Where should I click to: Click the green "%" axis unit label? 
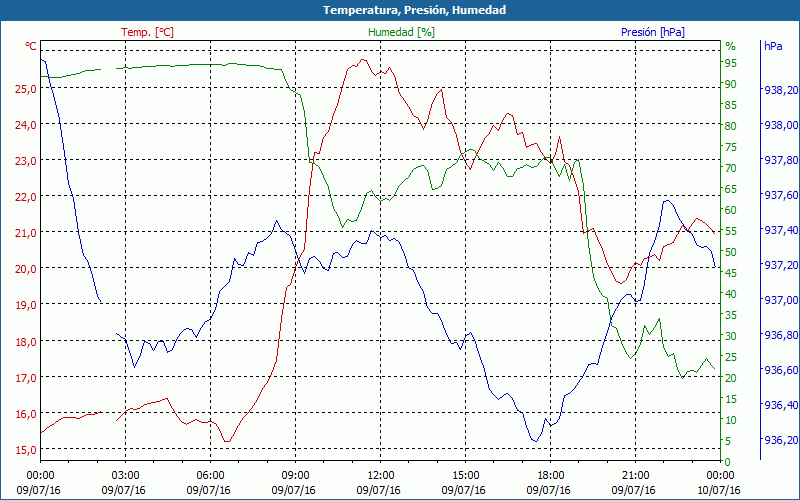(731, 46)
